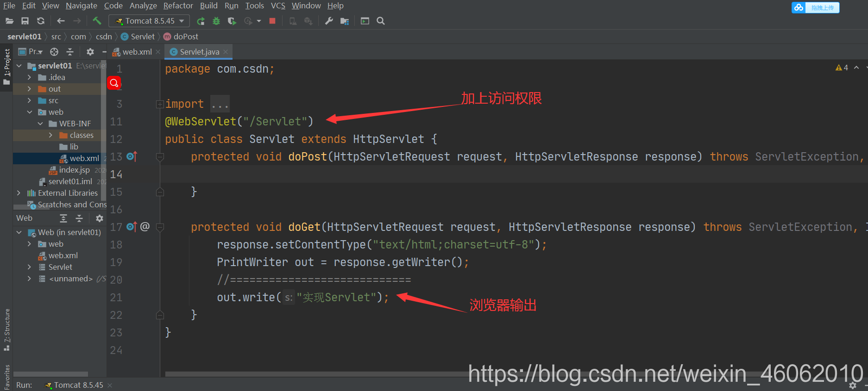Select web.xml under WEB-INF
This screenshot has height=391, width=868.
pyautogui.click(x=79, y=158)
